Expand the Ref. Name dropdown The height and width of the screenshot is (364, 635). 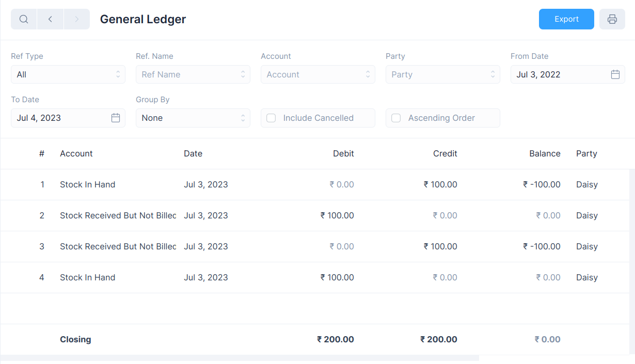click(x=193, y=74)
